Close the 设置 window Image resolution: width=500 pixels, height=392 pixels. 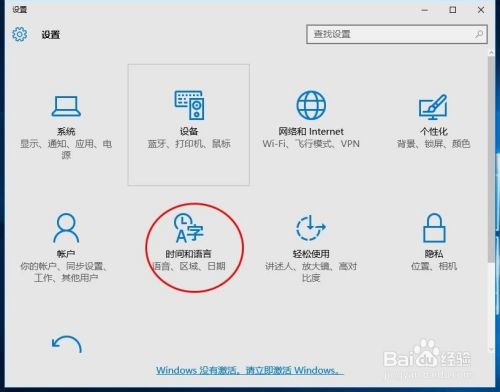click(x=481, y=10)
